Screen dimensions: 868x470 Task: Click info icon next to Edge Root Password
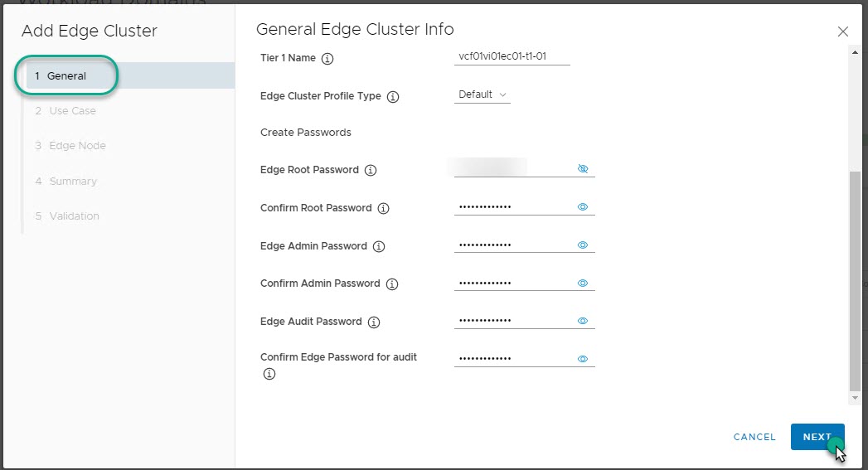click(x=371, y=171)
